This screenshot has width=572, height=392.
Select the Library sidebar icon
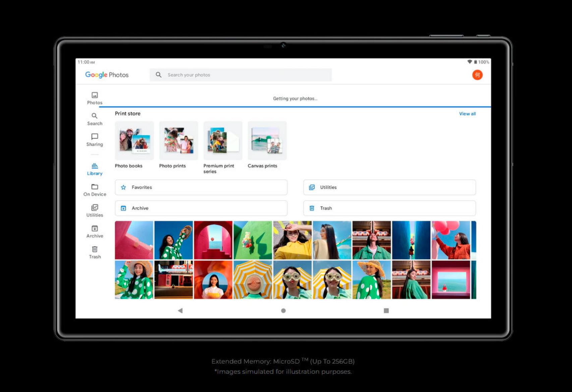click(95, 169)
